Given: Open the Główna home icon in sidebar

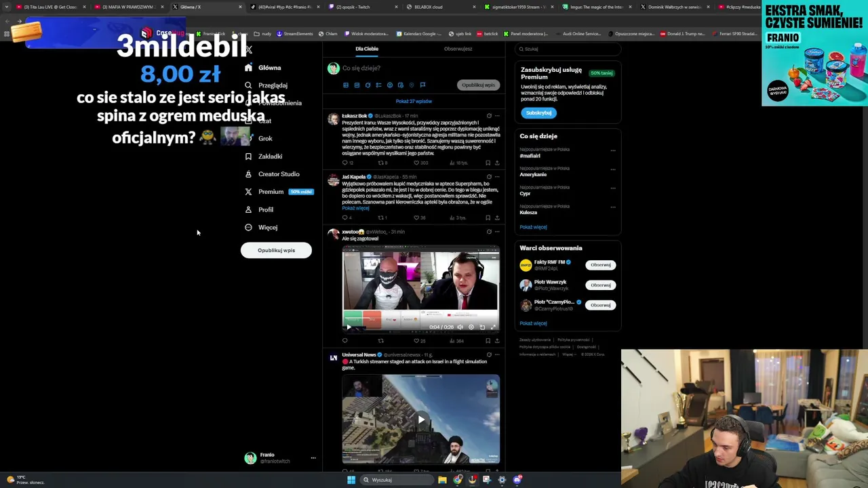Looking at the screenshot, I should [x=248, y=68].
